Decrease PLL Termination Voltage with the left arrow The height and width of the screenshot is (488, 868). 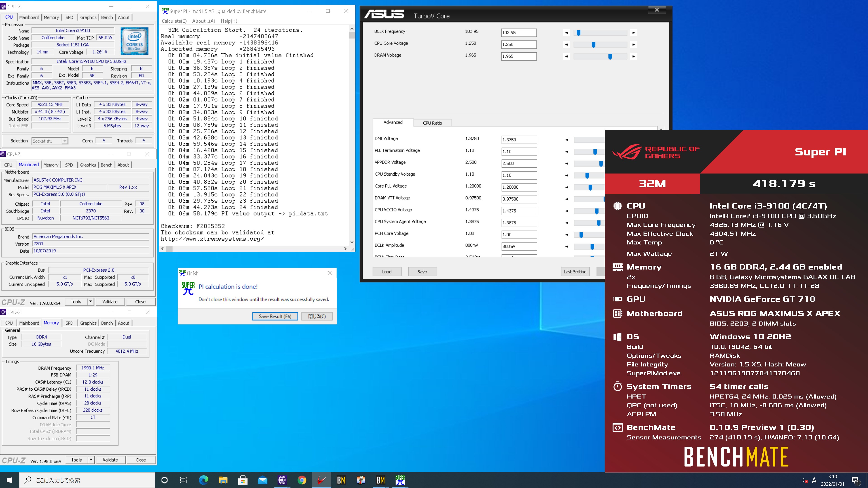coord(567,152)
